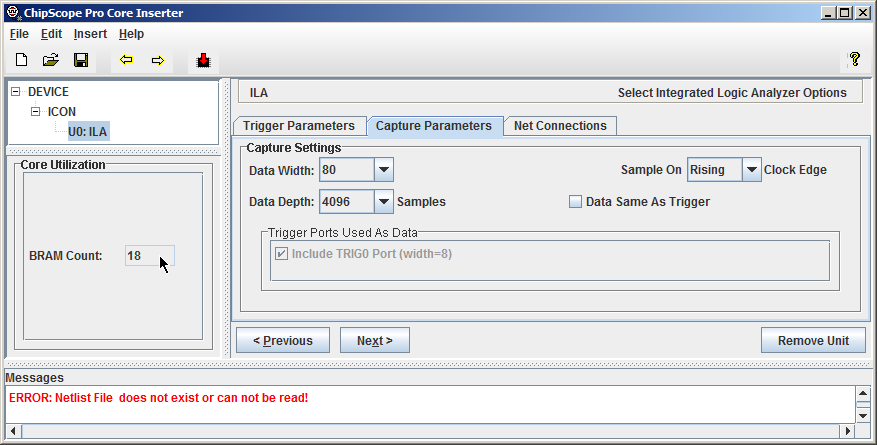Maximize the ChipScope Pro Core Inserter window
The height and width of the screenshot is (445, 877).
coord(845,12)
